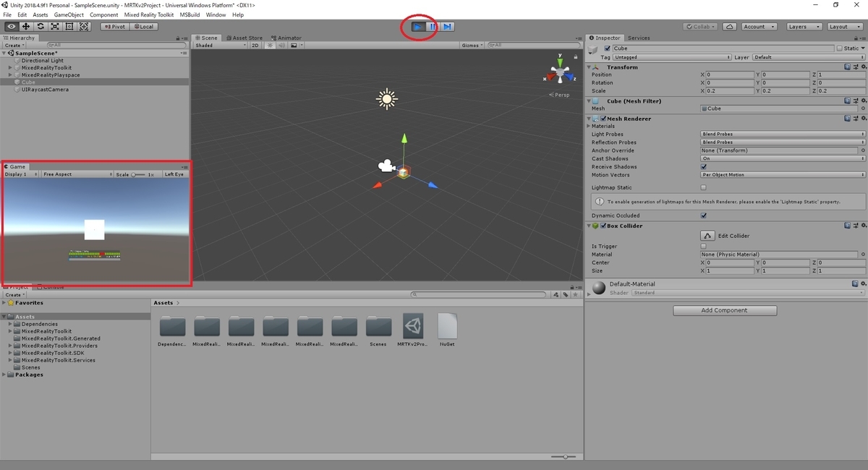The height and width of the screenshot is (470, 868).
Task: Adjust the asset icon size slider
Action: click(564, 457)
